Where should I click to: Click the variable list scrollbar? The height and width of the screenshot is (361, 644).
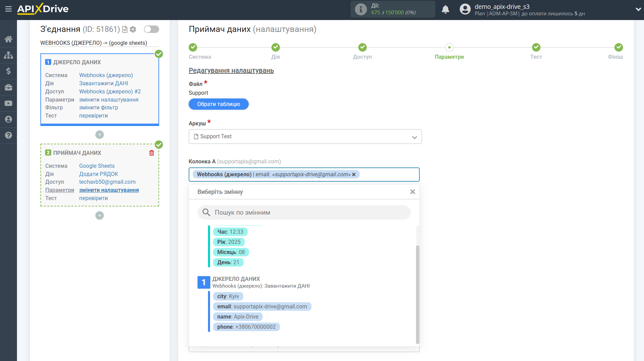pyautogui.click(x=417, y=294)
